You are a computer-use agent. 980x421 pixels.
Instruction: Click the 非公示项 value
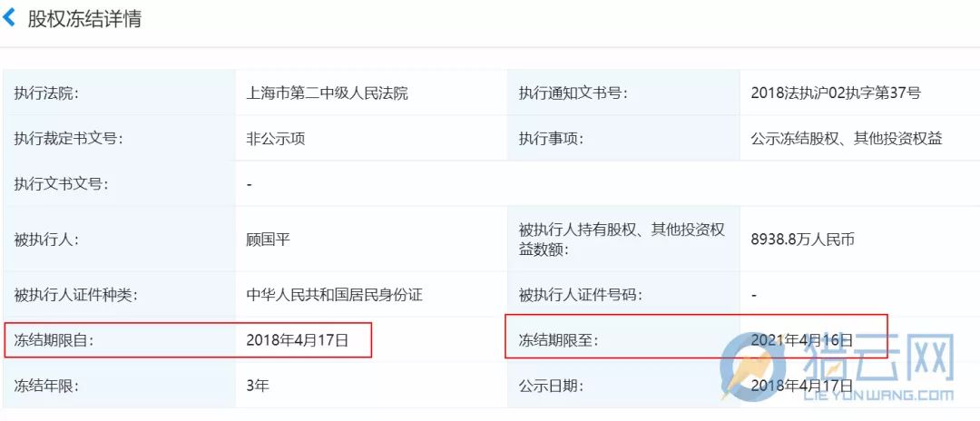[275, 139]
